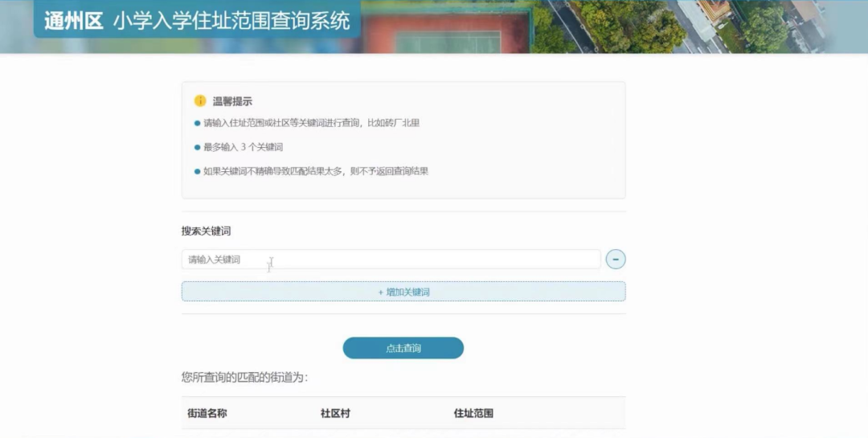The height and width of the screenshot is (438, 868).
Task: Click the 您所查询的匹配的街道为 text
Action: tap(244, 377)
